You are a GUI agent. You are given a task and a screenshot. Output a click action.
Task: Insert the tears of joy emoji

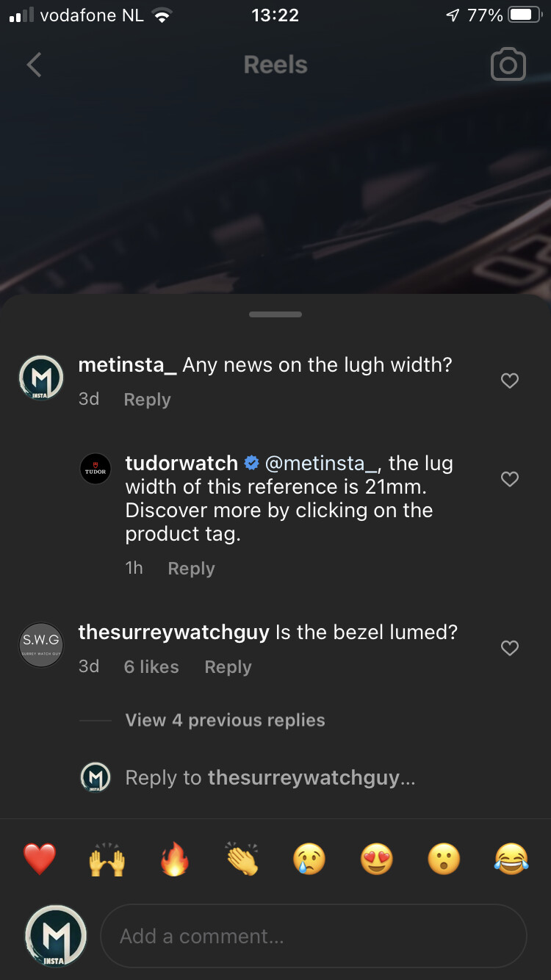pyautogui.click(x=512, y=859)
